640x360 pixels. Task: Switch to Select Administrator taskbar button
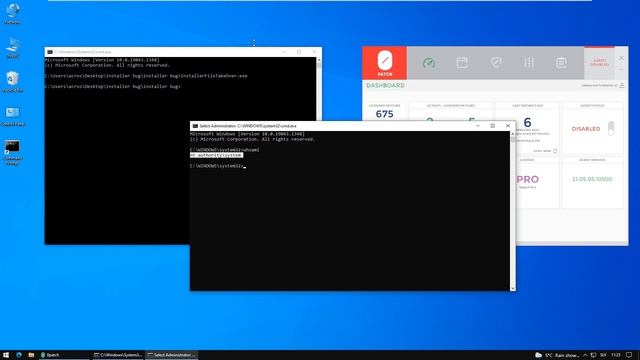(x=172, y=355)
